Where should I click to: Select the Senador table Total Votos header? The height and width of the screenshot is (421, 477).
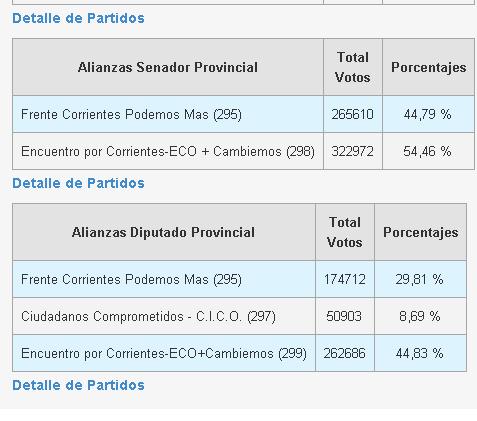[x=353, y=67]
